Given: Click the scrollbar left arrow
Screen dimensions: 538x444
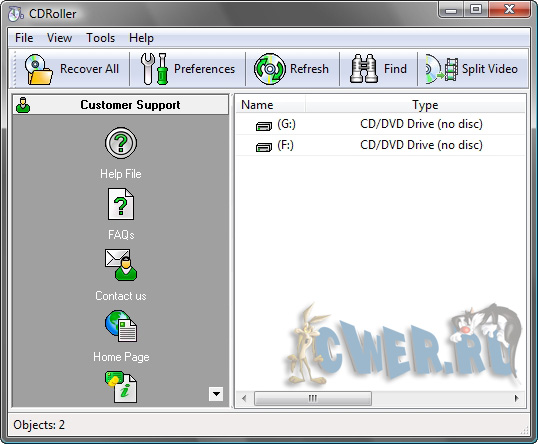Looking at the screenshot, I should 244,398.
